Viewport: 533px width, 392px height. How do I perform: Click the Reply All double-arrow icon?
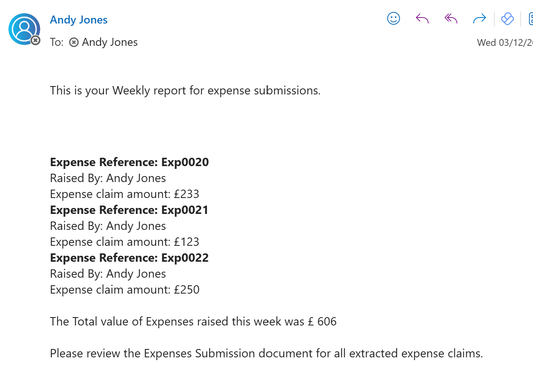(x=451, y=19)
